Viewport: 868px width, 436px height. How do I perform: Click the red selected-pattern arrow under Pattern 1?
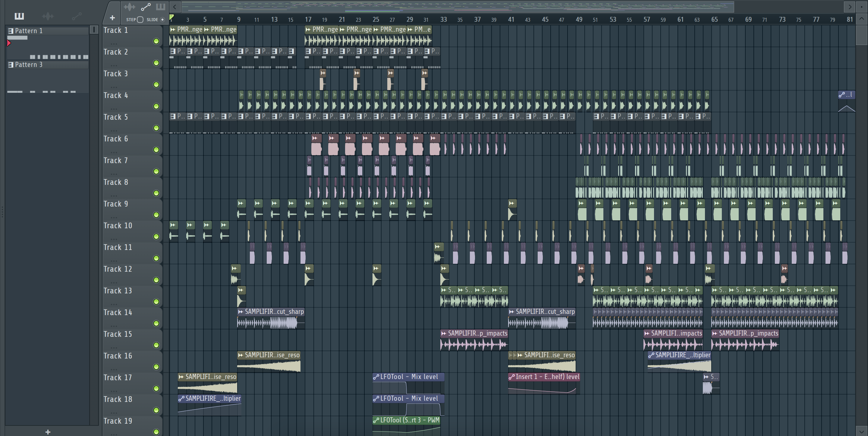(x=9, y=43)
